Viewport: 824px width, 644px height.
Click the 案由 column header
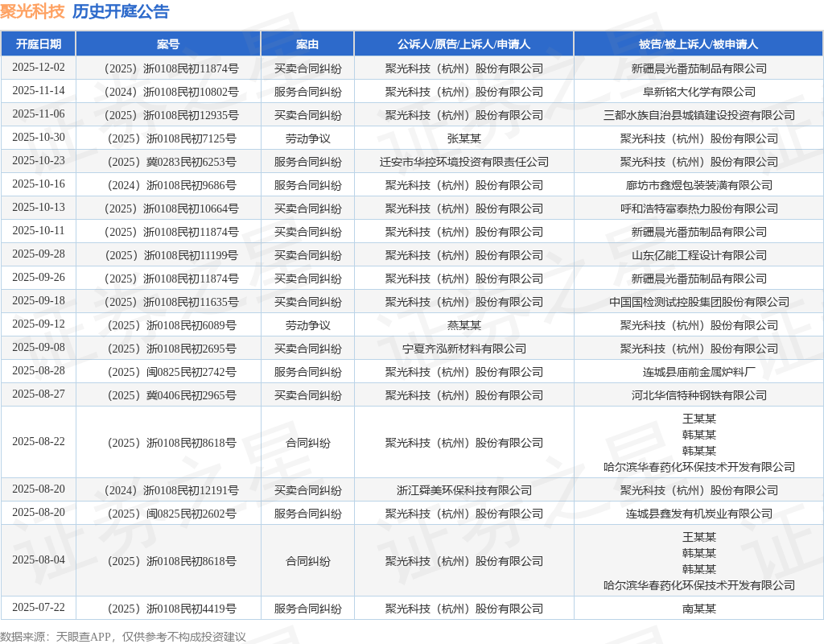pos(307,44)
